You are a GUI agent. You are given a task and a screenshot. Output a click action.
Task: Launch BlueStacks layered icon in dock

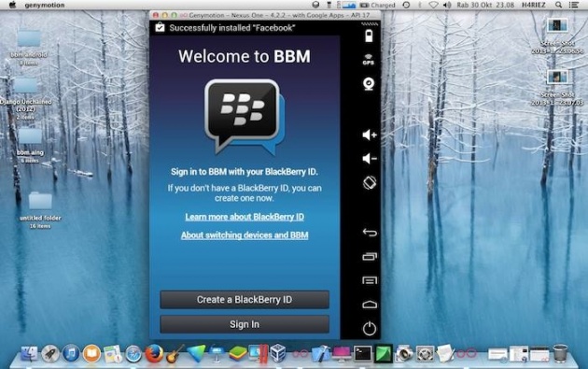pyautogui.click(x=238, y=354)
